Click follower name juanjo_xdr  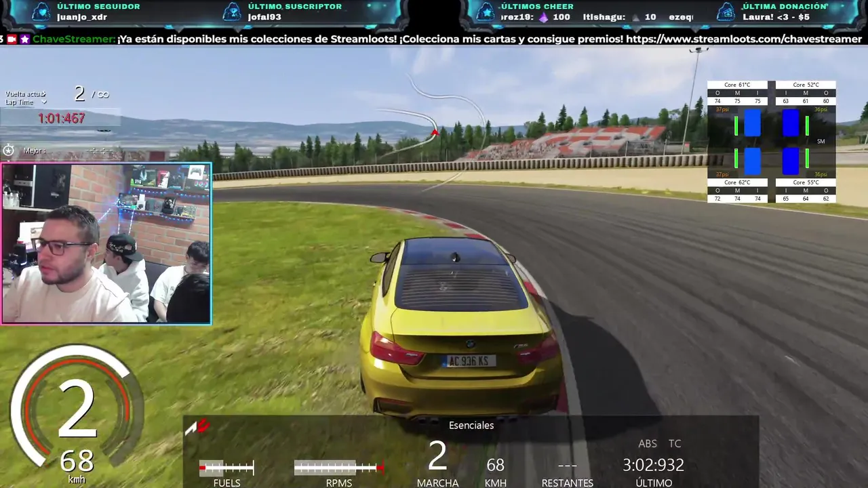81,17
